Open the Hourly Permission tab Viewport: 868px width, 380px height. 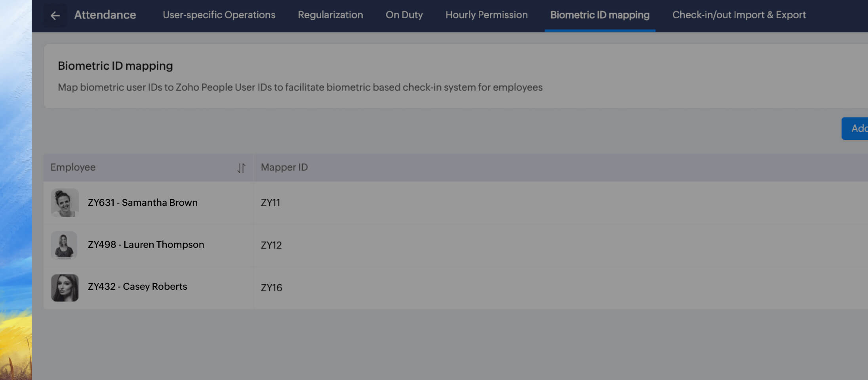486,15
